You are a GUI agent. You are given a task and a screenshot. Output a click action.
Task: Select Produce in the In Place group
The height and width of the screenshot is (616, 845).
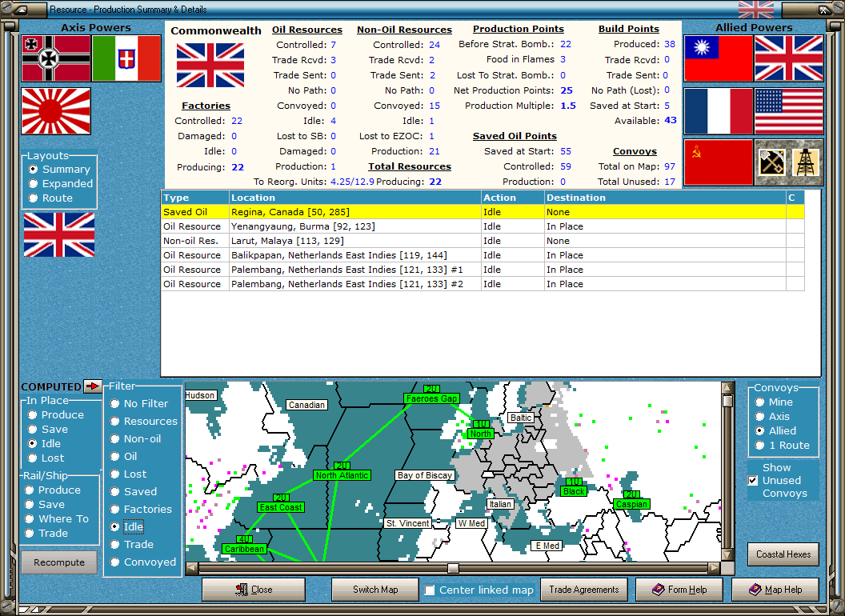pos(56,414)
